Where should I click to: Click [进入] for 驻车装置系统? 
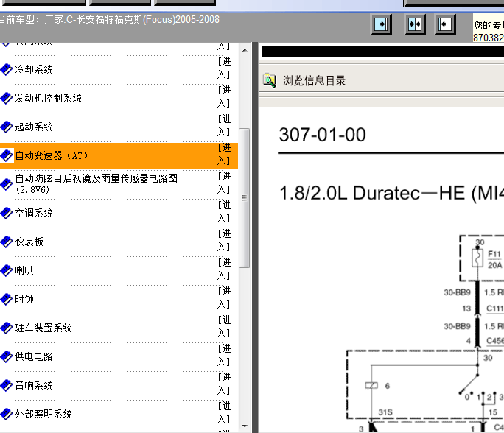pyautogui.click(x=224, y=326)
